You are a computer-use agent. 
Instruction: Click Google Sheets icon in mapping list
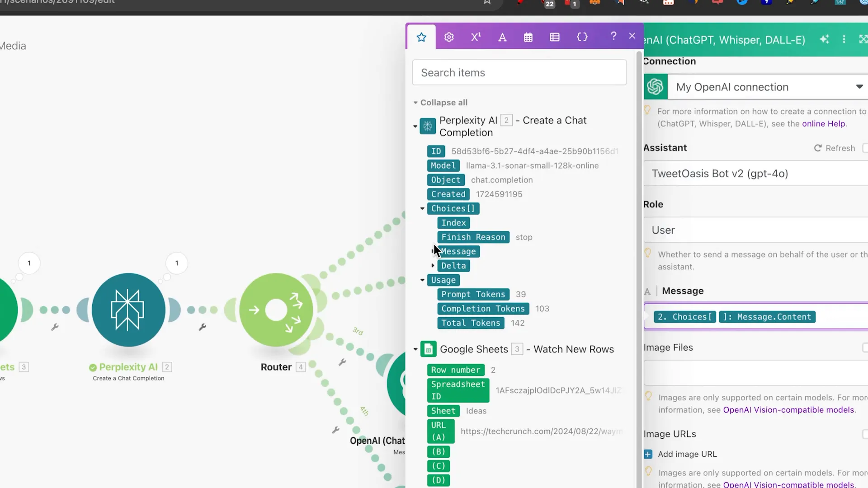click(428, 349)
